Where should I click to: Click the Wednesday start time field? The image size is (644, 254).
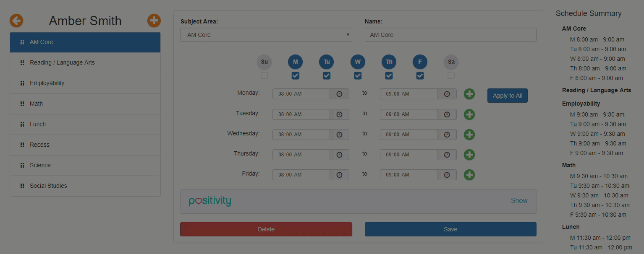click(x=301, y=135)
